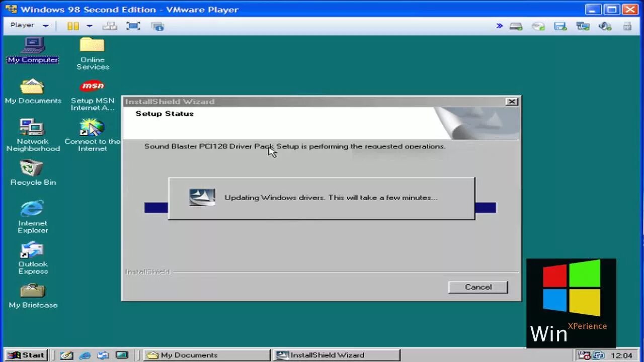This screenshot has width=644, height=362.
Task: Select Connect to the Internet icon
Action: click(x=93, y=135)
